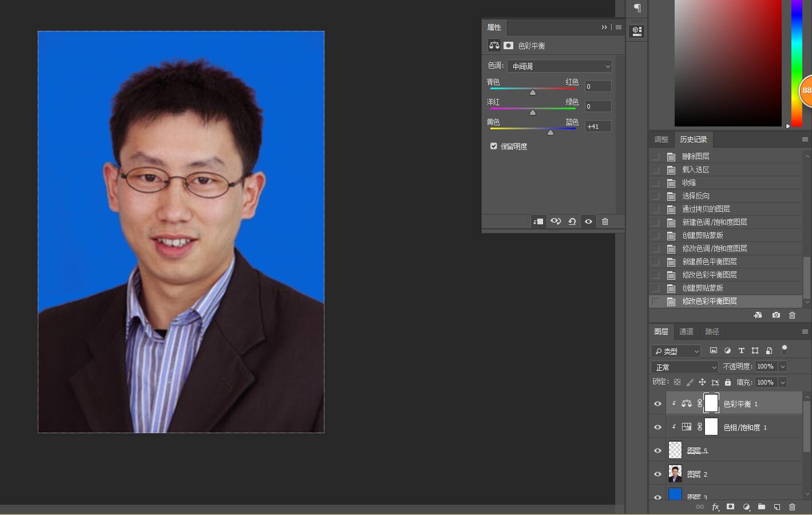Delete the adjustment layer from Properties panel
This screenshot has width=812, height=515.
[x=605, y=221]
